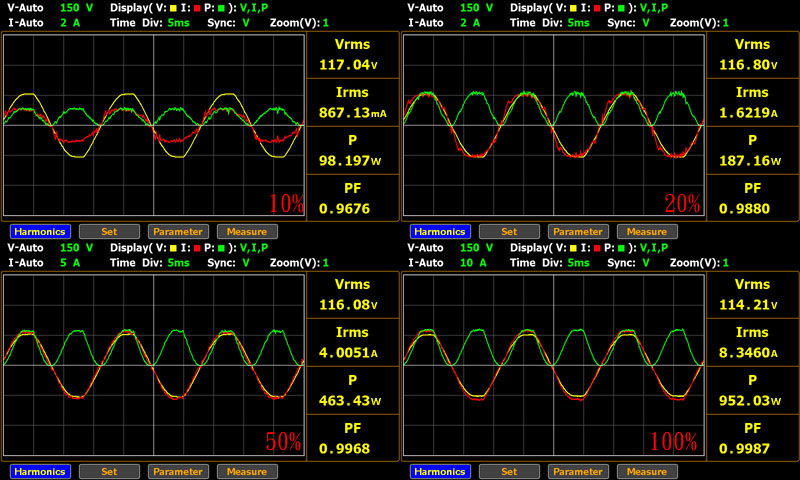The height and width of the screenshot is (480, 800).
Task: Click the I-Auto 10 A range value
Action: point(473,263)
